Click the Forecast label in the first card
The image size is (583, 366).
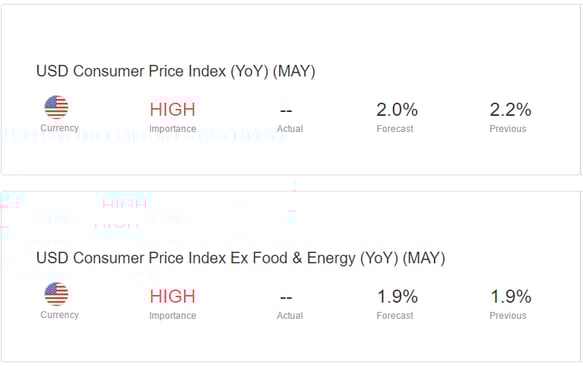click(395, 129)
